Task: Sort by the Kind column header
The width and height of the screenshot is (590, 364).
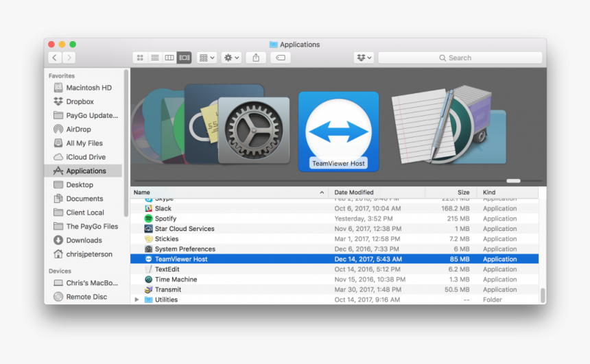Action: tap(508, 192)
